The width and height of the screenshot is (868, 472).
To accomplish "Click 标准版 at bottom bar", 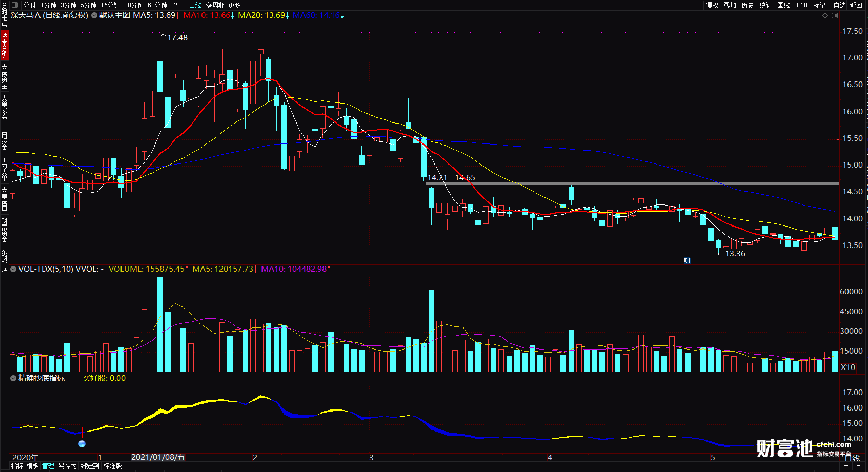I will coord(113,466).
